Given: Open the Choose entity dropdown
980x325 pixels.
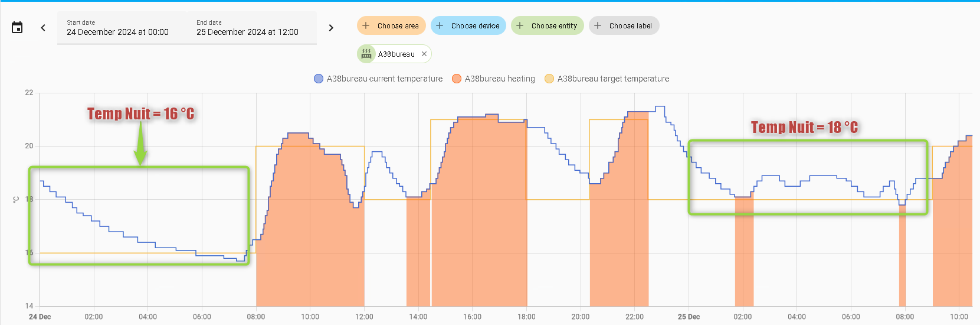Looking at the screenshot, I should [554, 25].
